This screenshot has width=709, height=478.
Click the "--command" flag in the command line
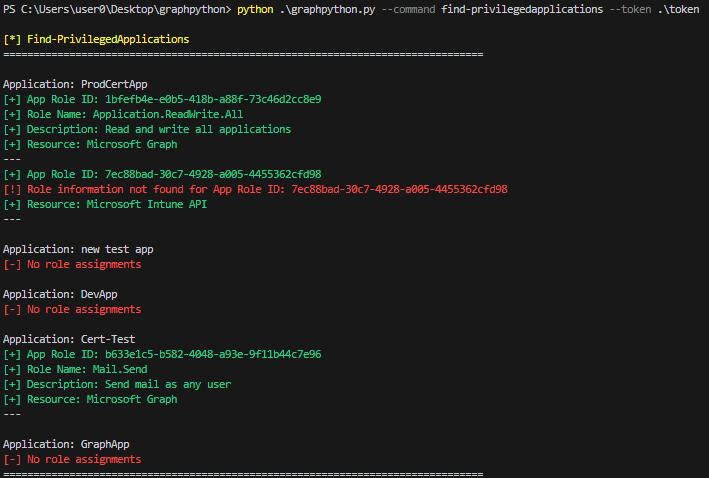coord(407,10)
